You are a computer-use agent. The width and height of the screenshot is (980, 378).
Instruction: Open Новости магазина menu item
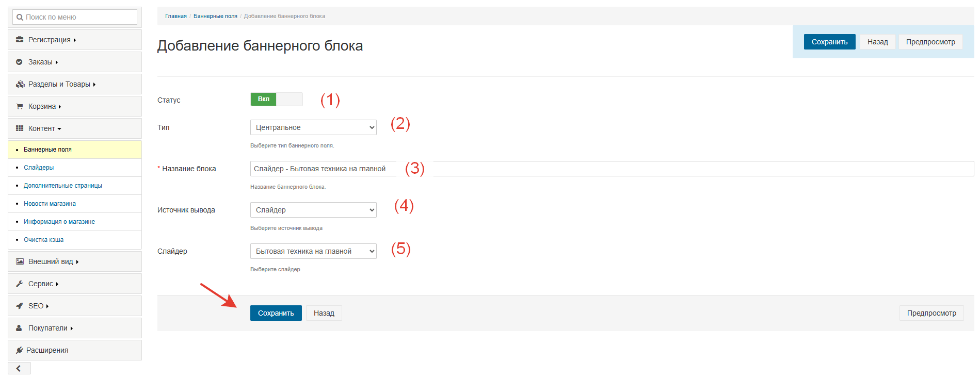tap(50, 204)
